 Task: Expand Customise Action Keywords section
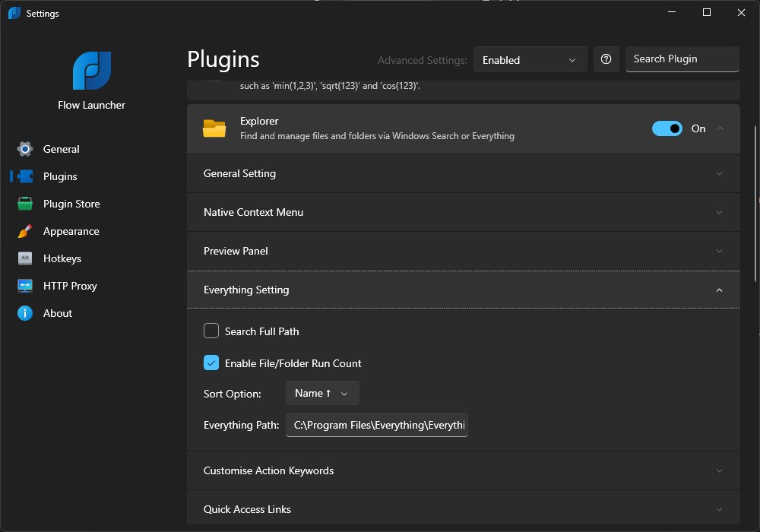[464, 470]
